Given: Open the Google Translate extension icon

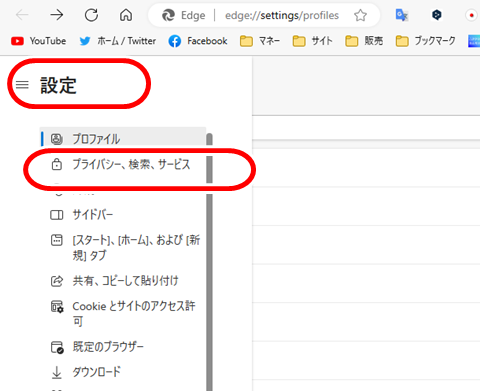Looking at the screenshot, I should coord(402,15).
